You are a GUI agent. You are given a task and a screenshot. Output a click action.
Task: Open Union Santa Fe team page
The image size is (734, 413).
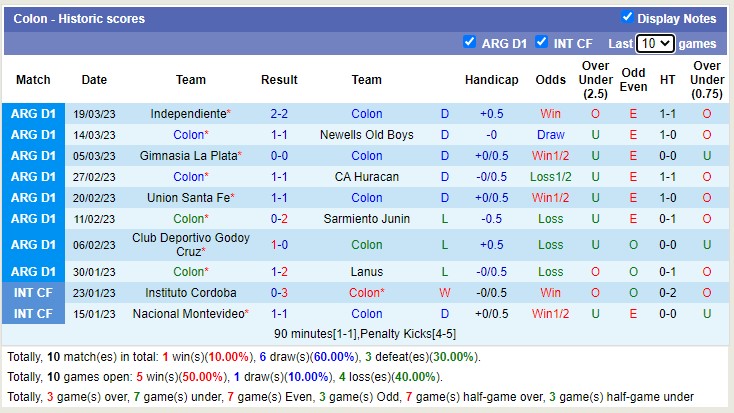pos(187,198)
